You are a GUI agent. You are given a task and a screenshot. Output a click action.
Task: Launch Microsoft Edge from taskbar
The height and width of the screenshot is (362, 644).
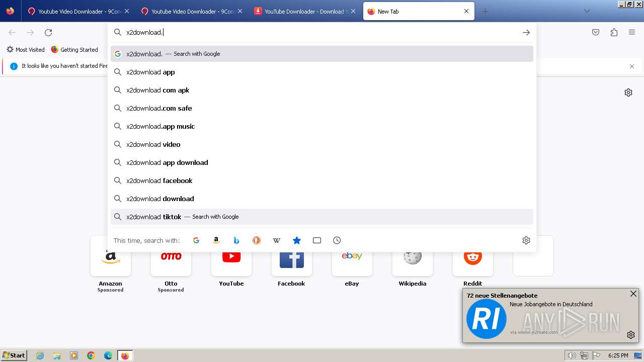pyautogui.click(x=108, y=355)
